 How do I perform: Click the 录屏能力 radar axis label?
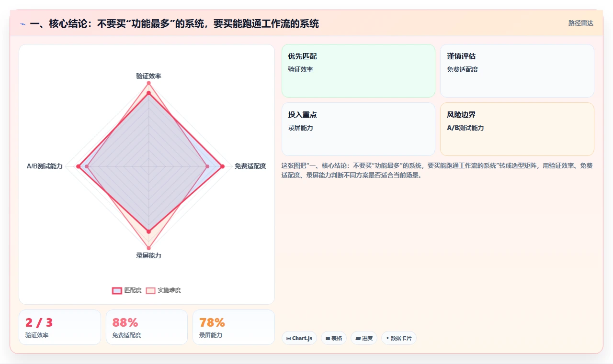coord(148,255)
